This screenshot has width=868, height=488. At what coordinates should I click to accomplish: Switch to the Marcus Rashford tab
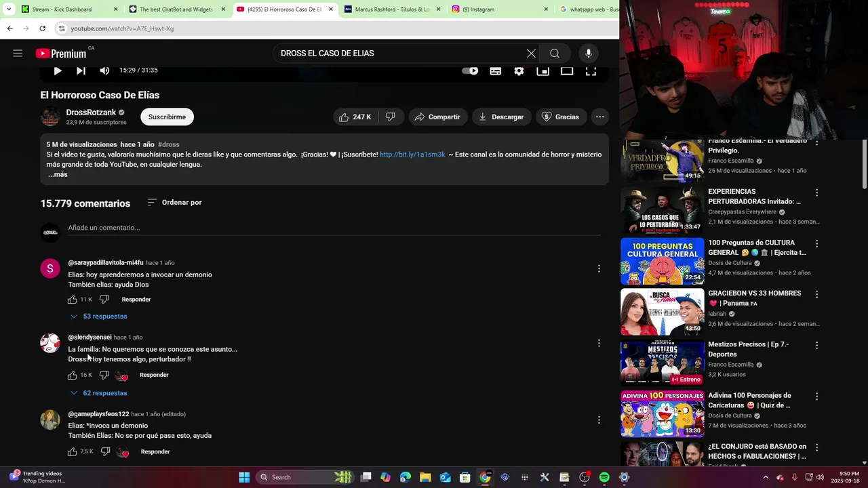(x=392, y=9)
